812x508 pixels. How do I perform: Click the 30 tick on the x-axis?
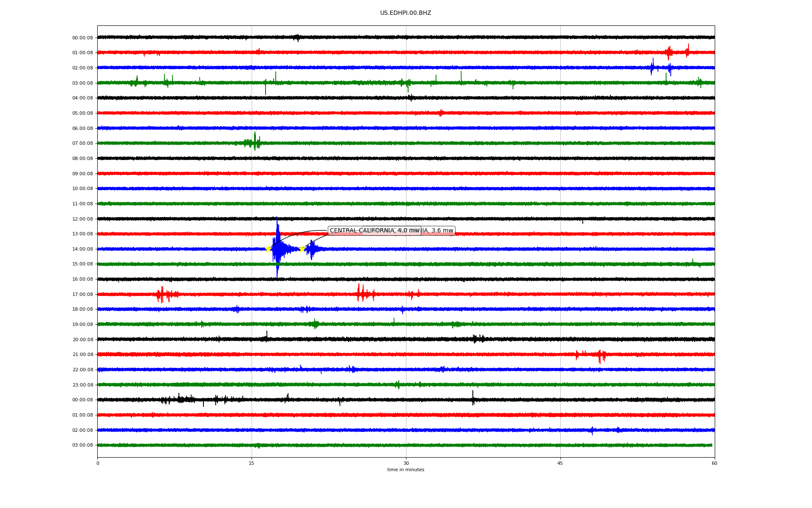406,463
